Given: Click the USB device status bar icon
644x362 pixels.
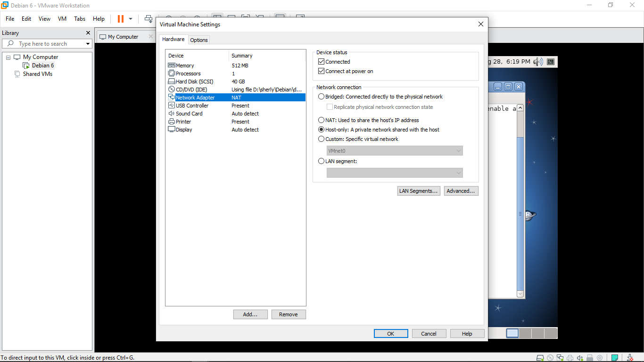Looking at the screenshot, I should tap(590, 358).
